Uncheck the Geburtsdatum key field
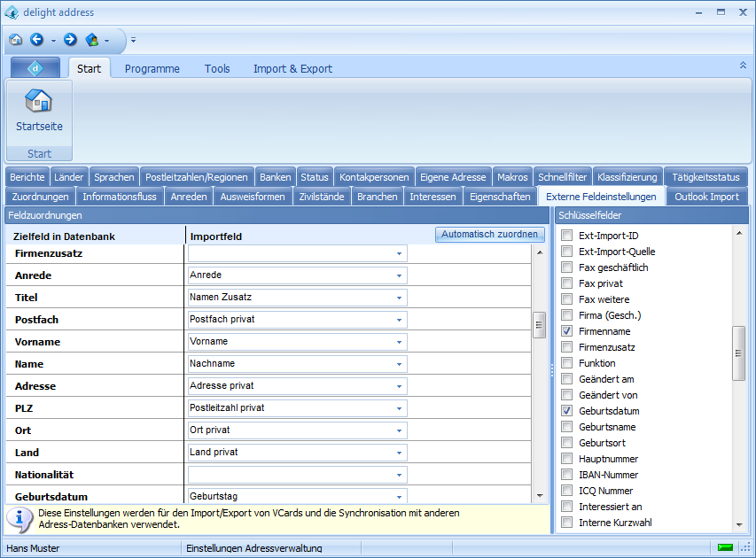 tap(566, 411)
